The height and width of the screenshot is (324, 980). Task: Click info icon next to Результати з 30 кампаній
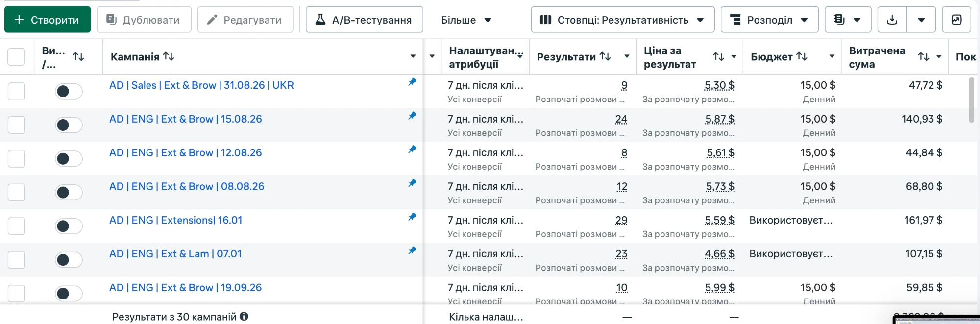pos(244,317)
